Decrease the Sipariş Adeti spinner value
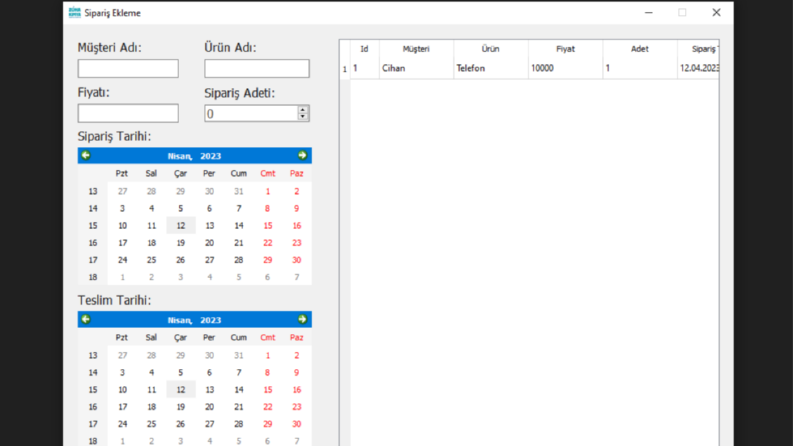This screenshot has width=793, height=446. [x=302, y=117]
